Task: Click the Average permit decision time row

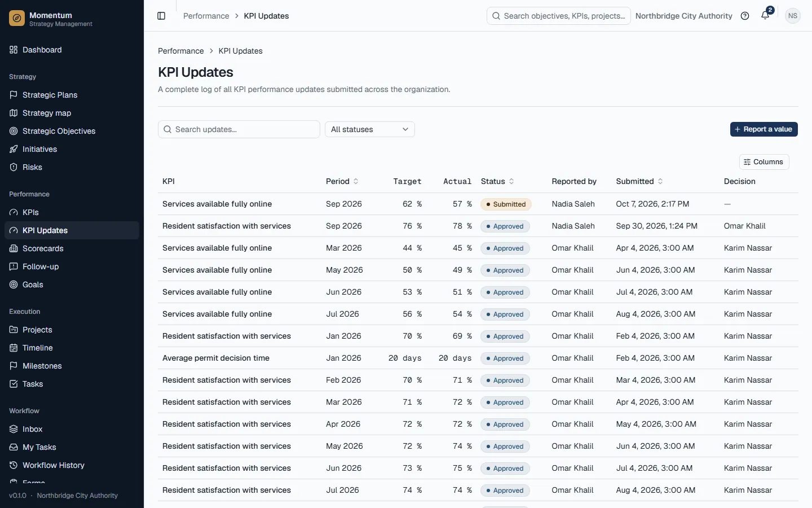Action: [x=478, y=358]
